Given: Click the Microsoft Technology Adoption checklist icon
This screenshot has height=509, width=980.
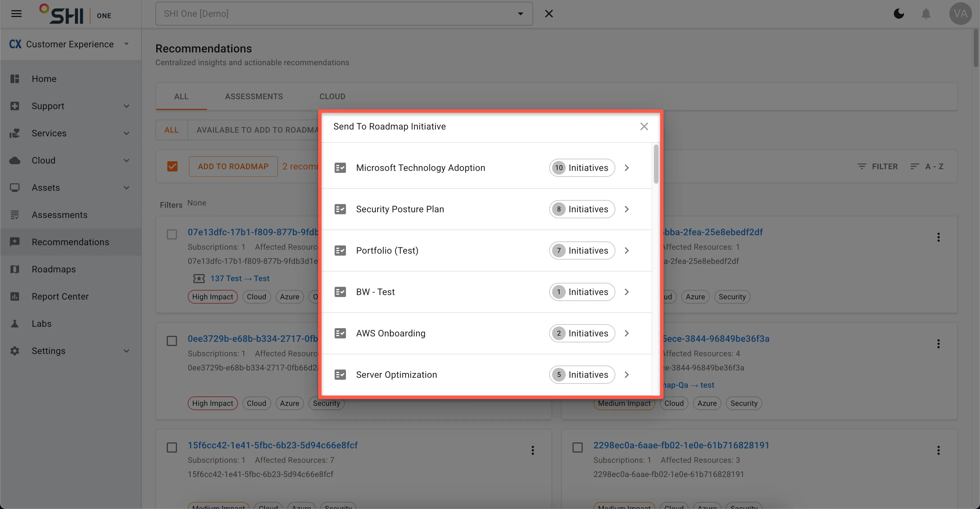Looking at the screenshot, I should click(x=340, y=168).
